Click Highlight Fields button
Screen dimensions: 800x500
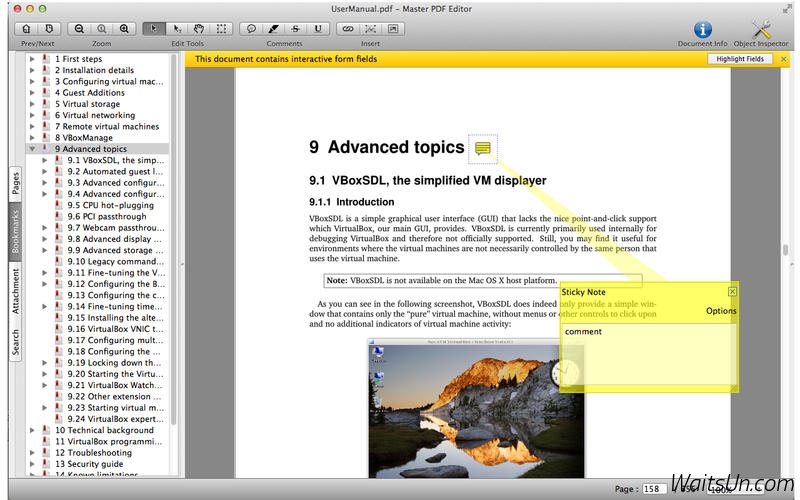740,59
